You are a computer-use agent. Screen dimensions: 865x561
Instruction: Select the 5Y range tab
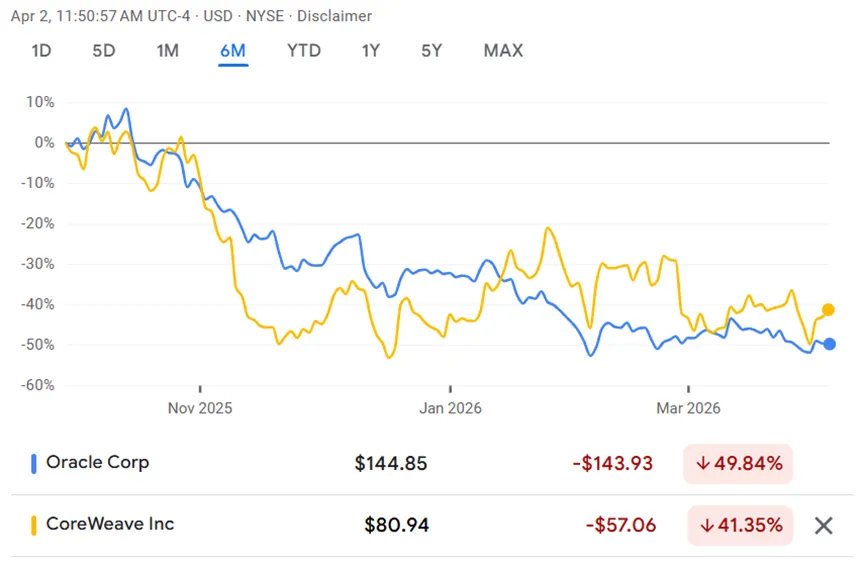(x=431, y=50)
